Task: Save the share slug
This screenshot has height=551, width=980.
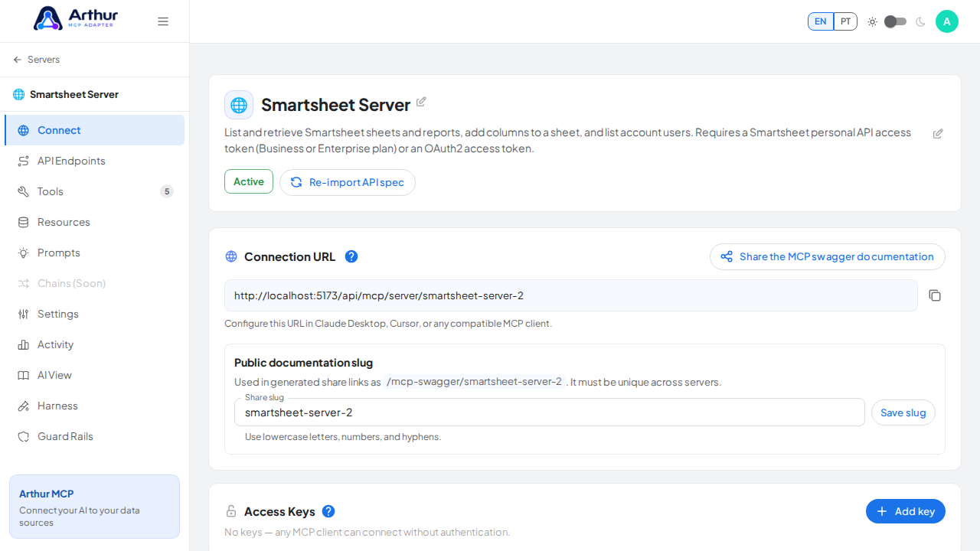Action: pyautogui.click(x=903, y=412)
